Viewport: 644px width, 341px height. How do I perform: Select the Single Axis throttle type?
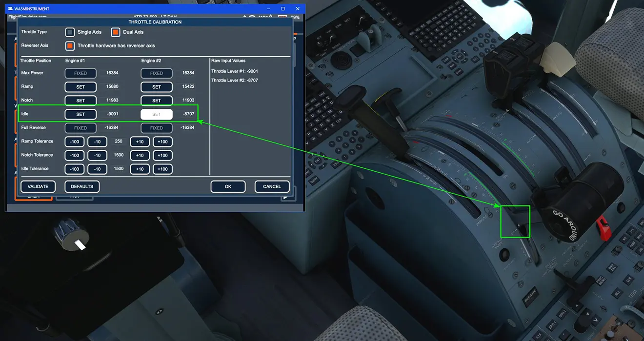pos(70,32)
